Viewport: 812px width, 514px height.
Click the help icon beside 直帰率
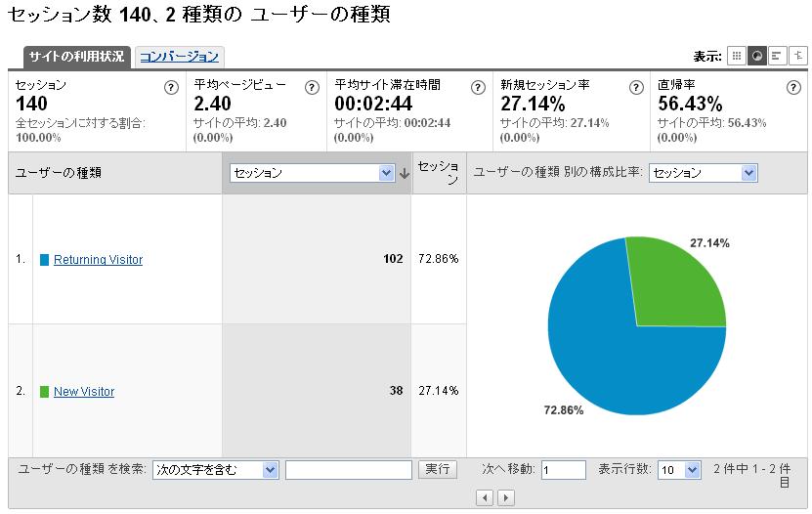point(793,87)
